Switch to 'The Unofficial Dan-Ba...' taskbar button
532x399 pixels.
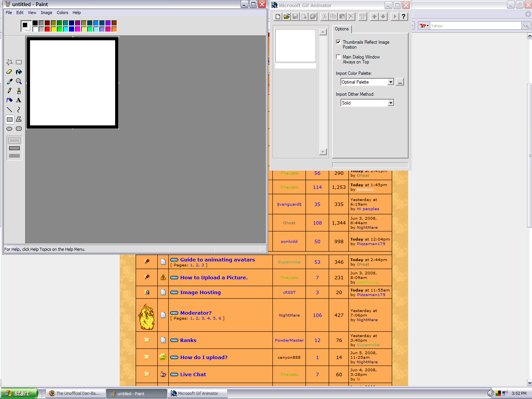click(x=76, y=394)
